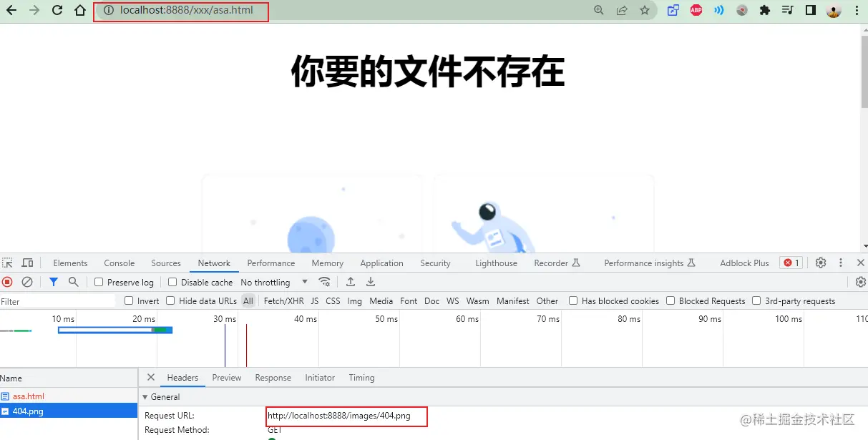Screen dimensions: 868x440
Task: Open the Sources tab
Action: point(166,263)
